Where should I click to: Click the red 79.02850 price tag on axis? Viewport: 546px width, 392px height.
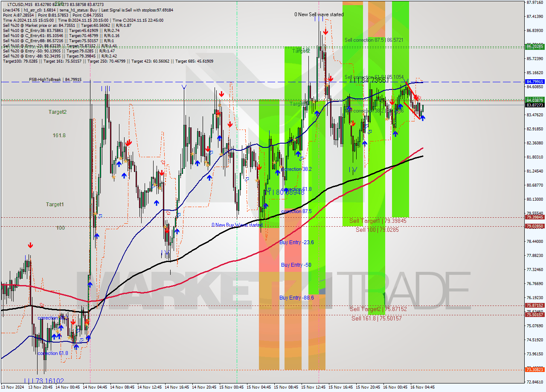coord(534,226)
